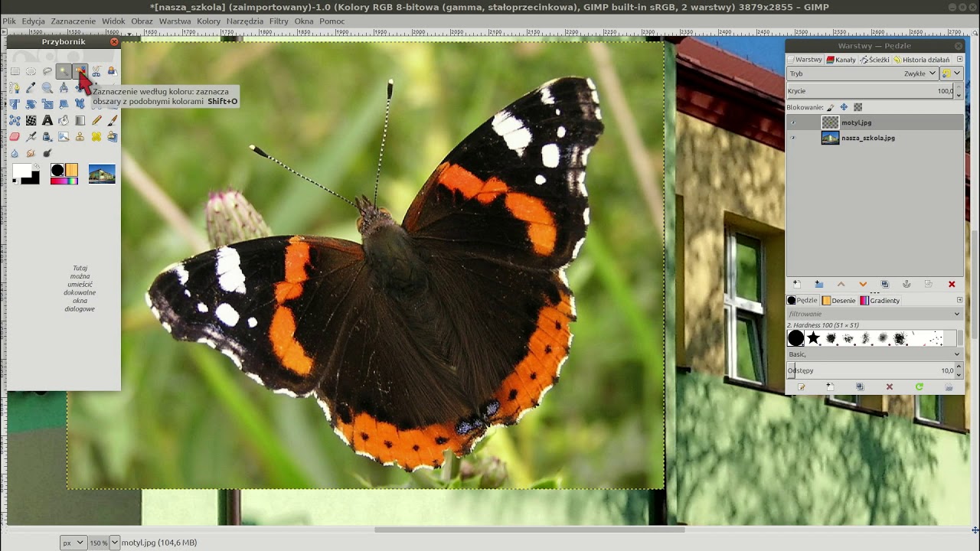Select the Ellipse Select tool
Viewport: 980px width, 551px height.
click(31, 71)
